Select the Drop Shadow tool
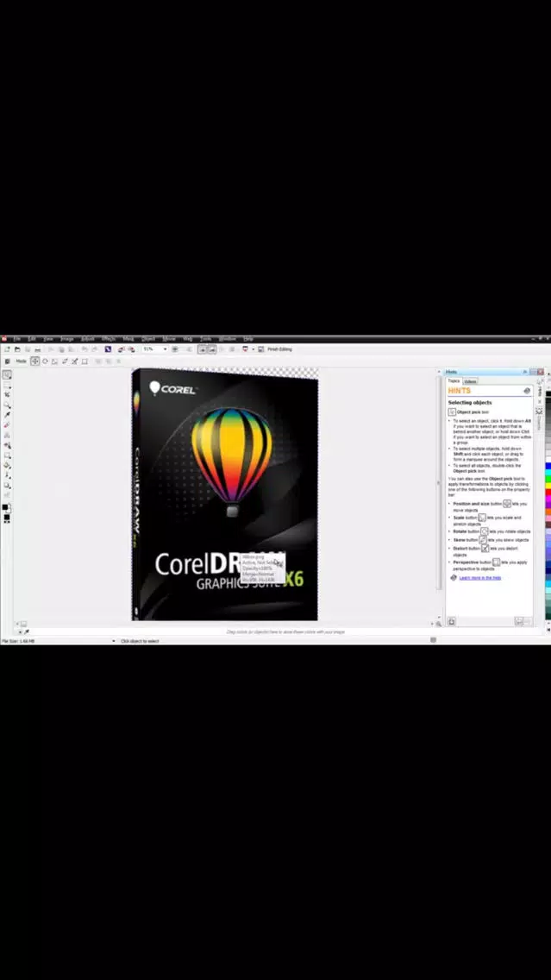 click(x=7, y=485)
